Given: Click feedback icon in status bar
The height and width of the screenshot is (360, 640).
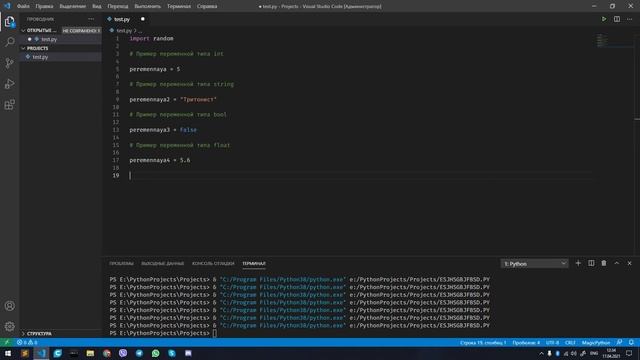Looking at the screenshot, I should pos(619,342).
